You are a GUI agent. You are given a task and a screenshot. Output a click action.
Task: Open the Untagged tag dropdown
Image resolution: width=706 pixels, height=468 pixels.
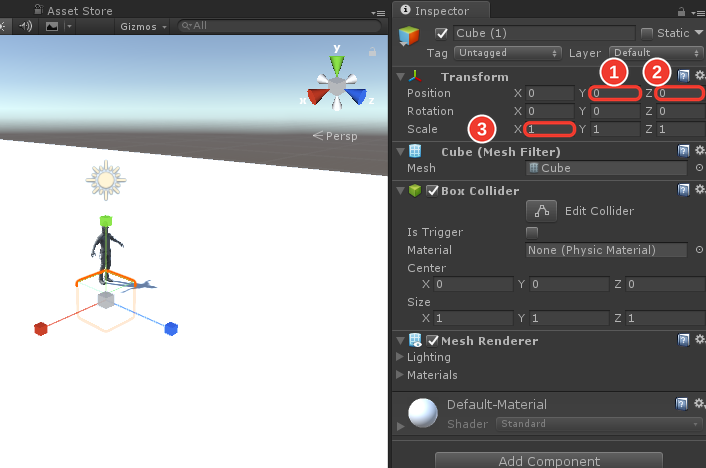[507, 53]
